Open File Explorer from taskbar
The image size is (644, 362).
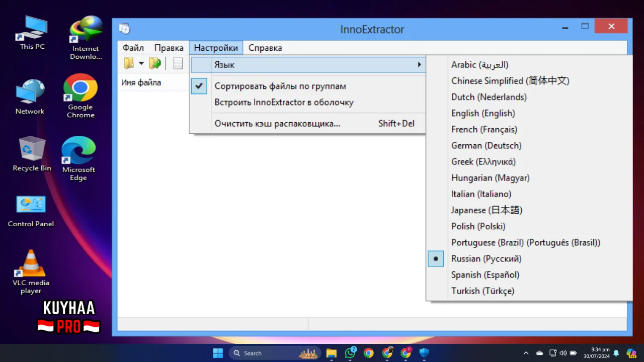(331, 353)
